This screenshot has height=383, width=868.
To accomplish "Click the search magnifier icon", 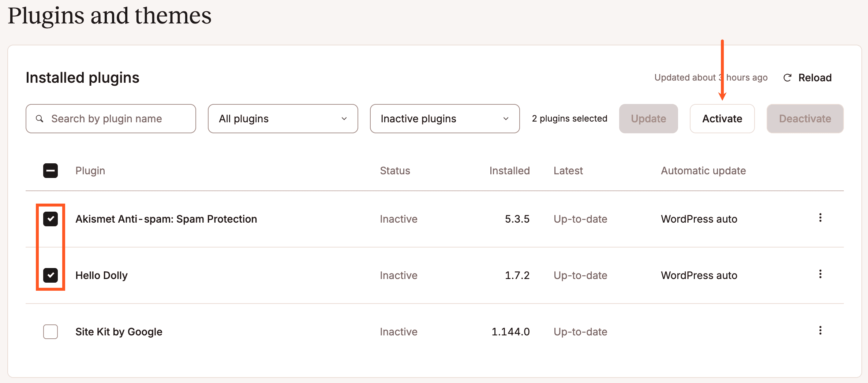I will pos(40,119).
